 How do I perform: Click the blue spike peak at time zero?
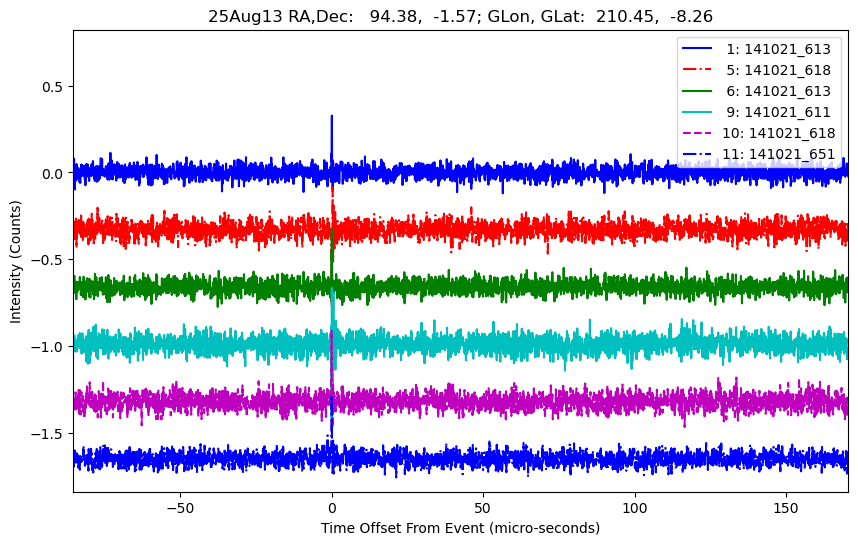pos(332,117)
